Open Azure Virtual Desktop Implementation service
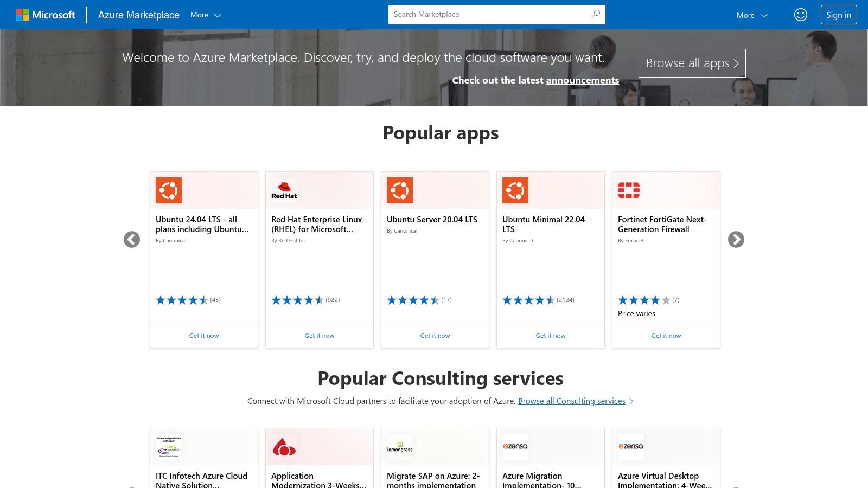The height and width of the screenshot is (488, 868). 665,480
